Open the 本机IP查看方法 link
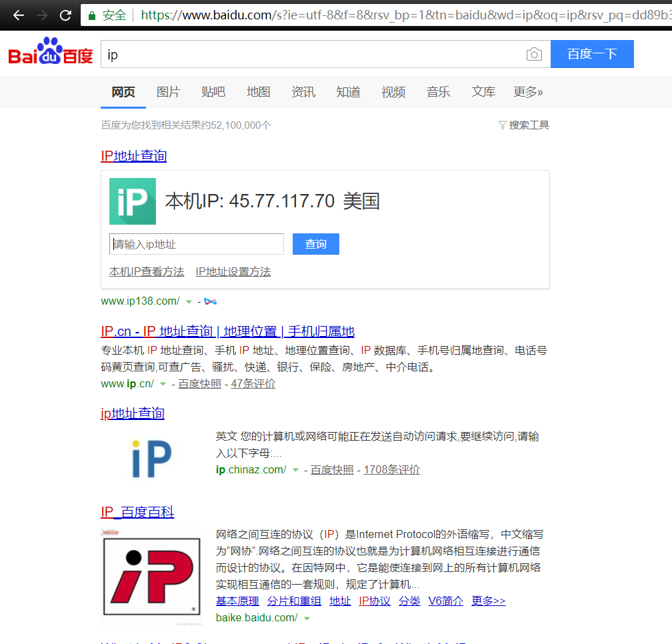Image resolution: width=672 pixels, height=644 pixels. click(x=147, y=271)
